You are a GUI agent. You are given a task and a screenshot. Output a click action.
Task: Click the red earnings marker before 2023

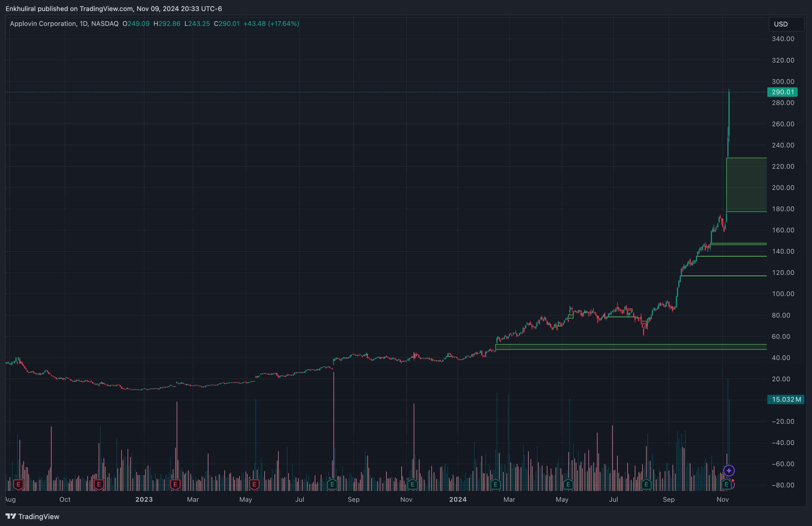click(99, 484)
